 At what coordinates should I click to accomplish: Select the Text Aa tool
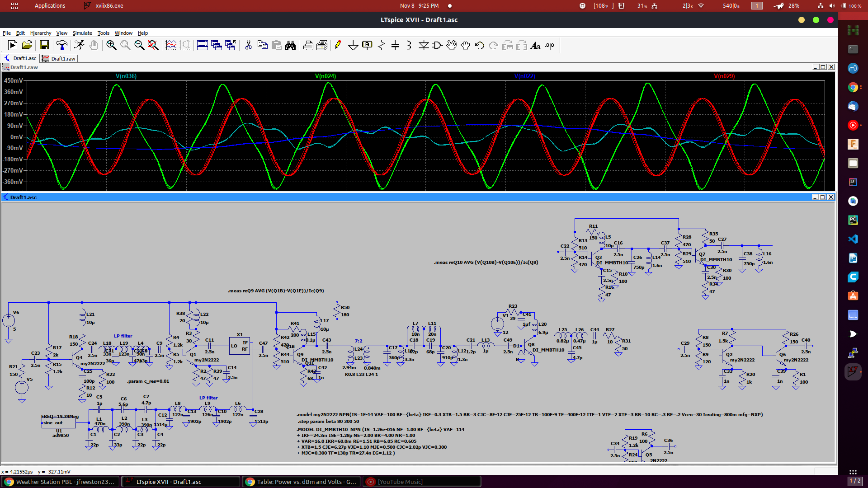pos(536,45)
